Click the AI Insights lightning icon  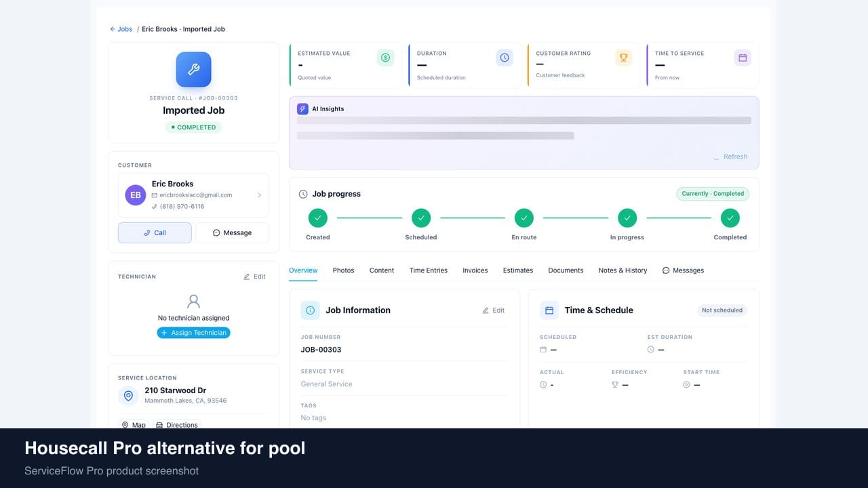[302, 108]
